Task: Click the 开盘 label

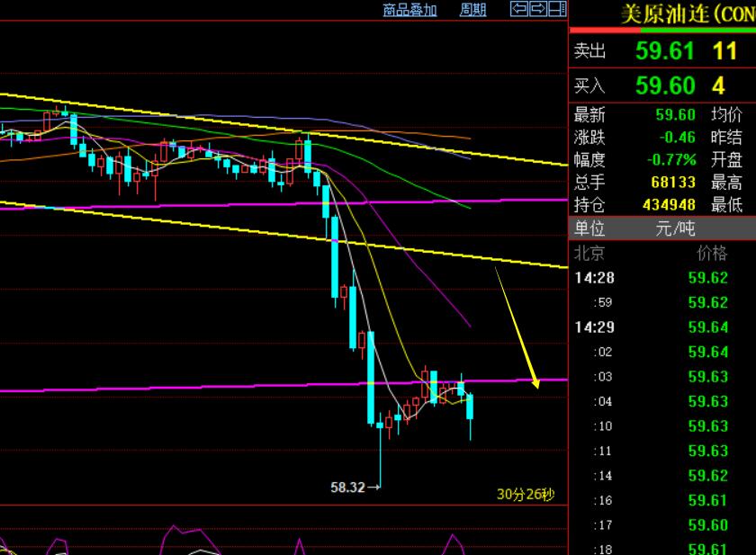Action: click(x=726, y=159)
